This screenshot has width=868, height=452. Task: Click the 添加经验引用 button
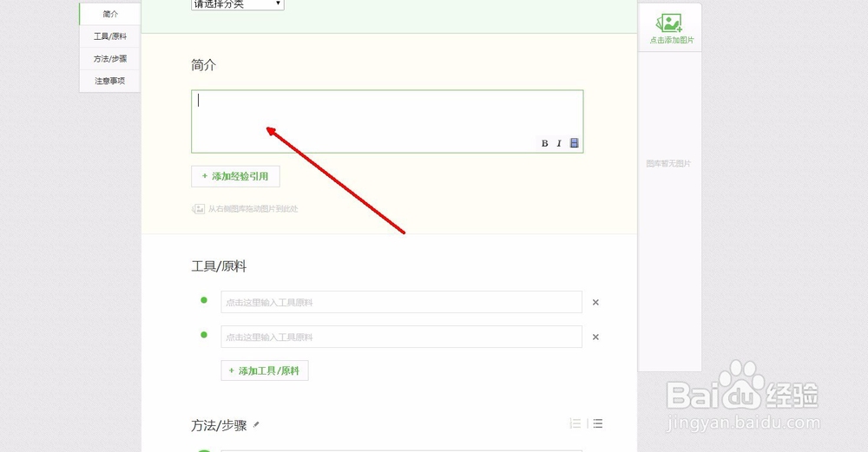(x=235, y=176)
